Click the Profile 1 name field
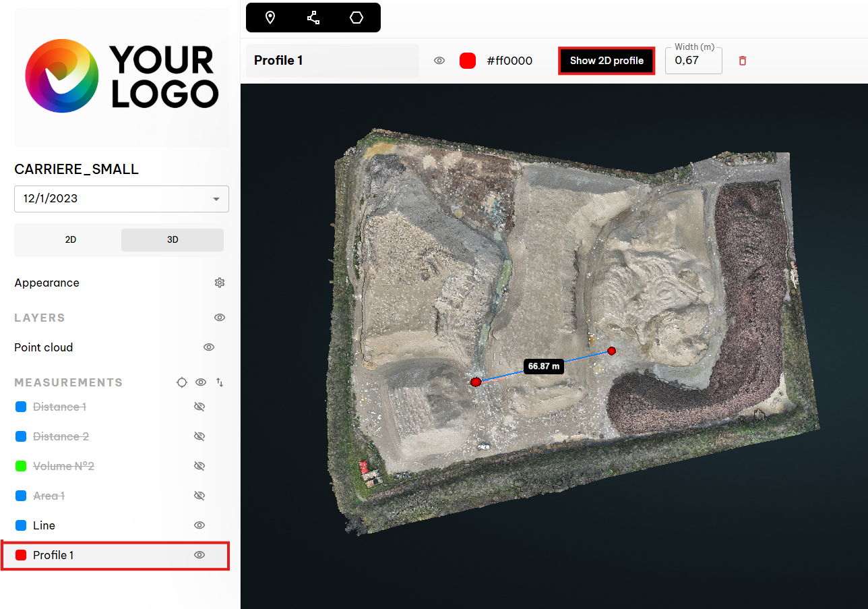 click(332, 61)
